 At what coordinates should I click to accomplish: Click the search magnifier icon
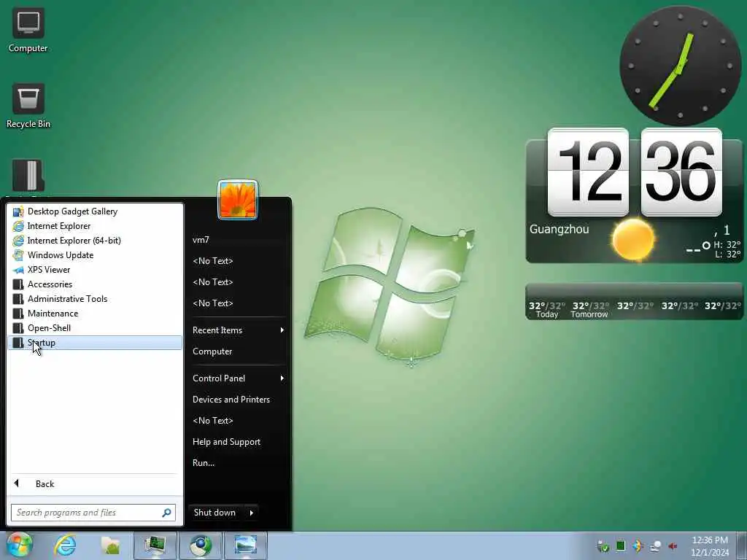point(167,513)
